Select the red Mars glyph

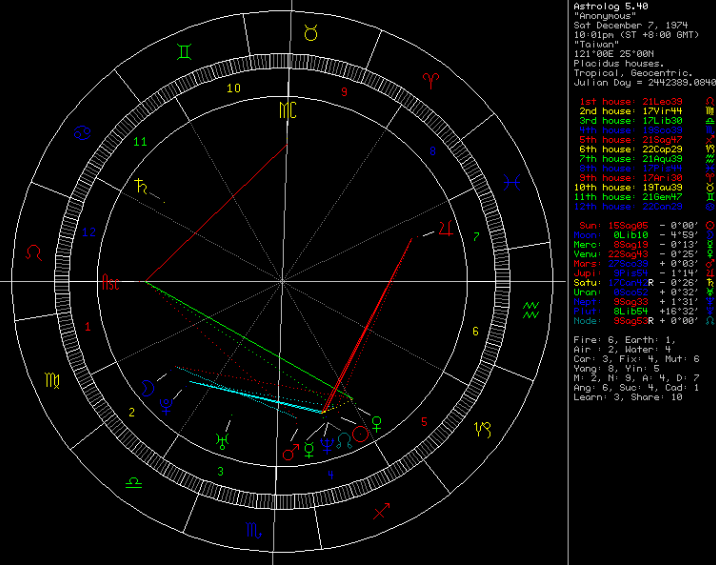(290, 454)
